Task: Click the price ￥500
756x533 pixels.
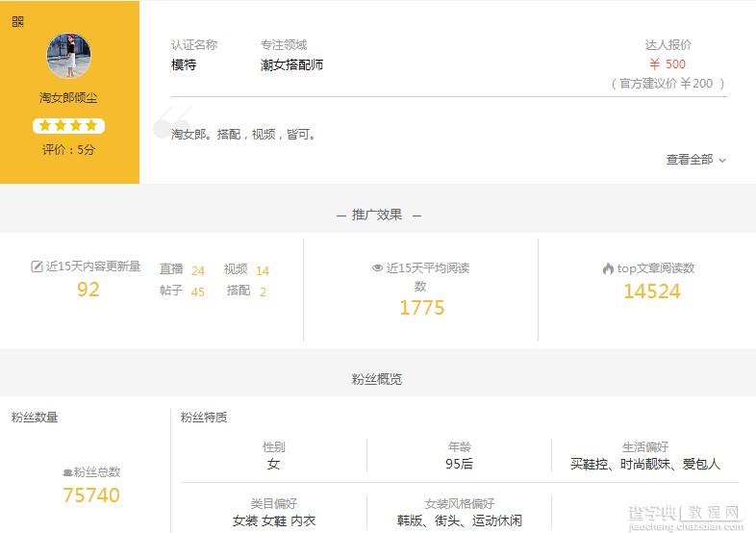Action: coord(668,63)
